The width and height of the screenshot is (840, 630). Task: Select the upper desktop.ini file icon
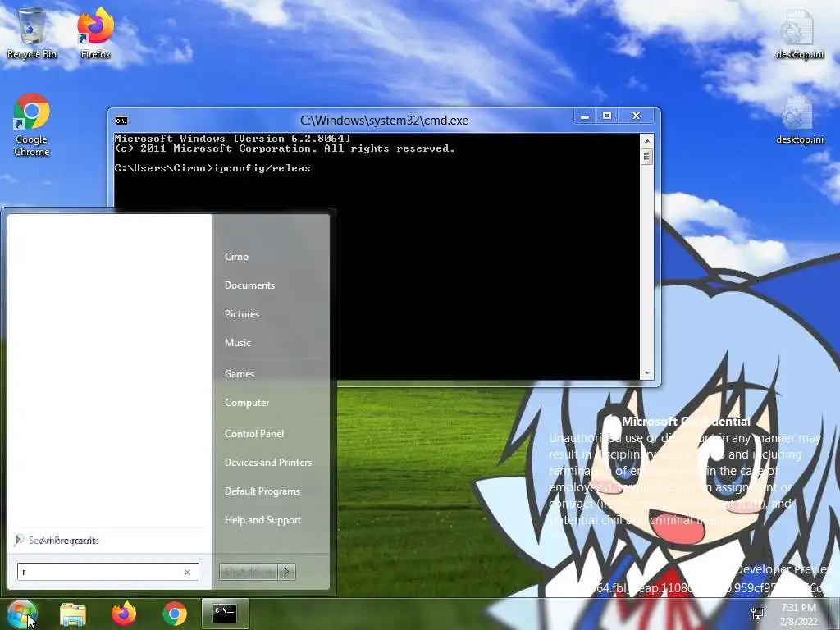[x=799, y=33]
